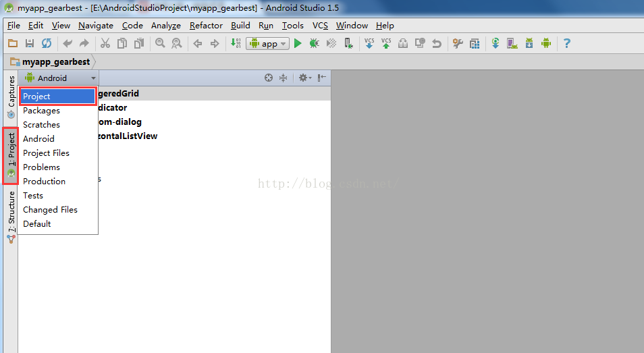Select Packages in the view list
The height and width of the screenshot is (353, 644).
[x=57, y=111]
